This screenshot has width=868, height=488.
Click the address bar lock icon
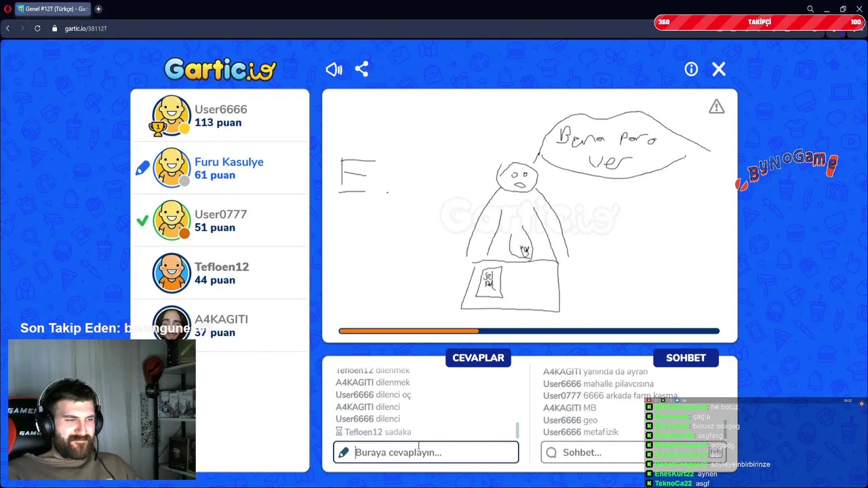pos(55,28)
